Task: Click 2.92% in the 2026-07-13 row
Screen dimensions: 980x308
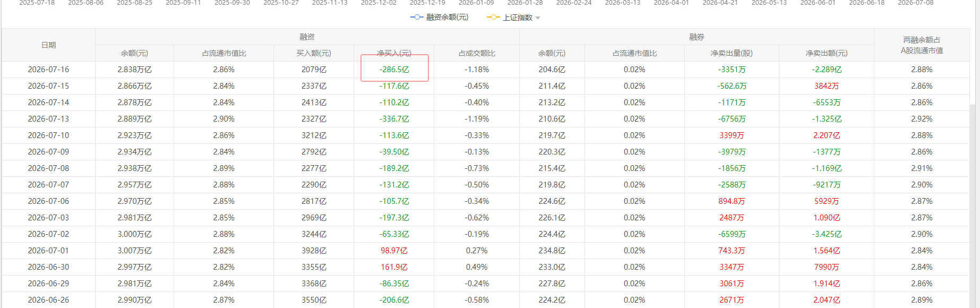Action: 922,119
